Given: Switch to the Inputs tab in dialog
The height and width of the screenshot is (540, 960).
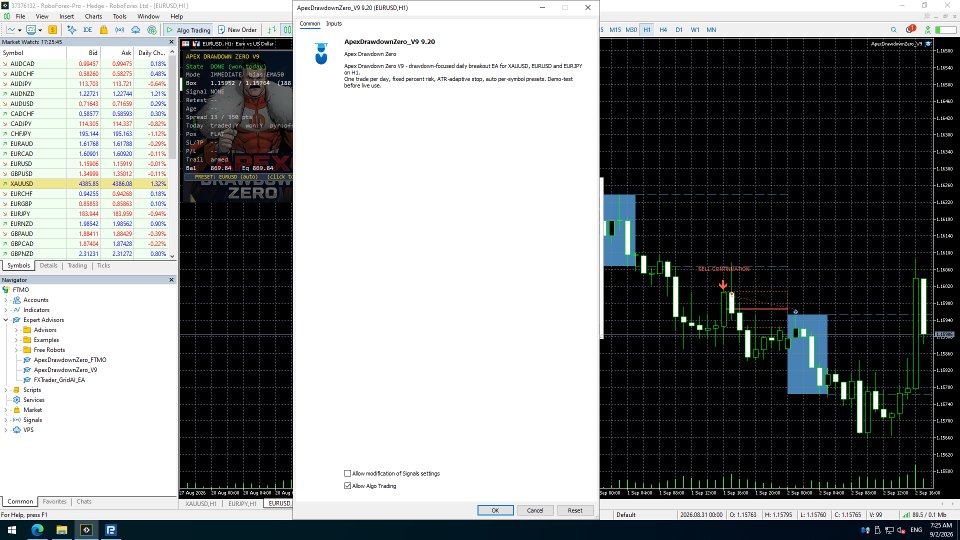Looking at the screenshot, I should tap(334, 24).
